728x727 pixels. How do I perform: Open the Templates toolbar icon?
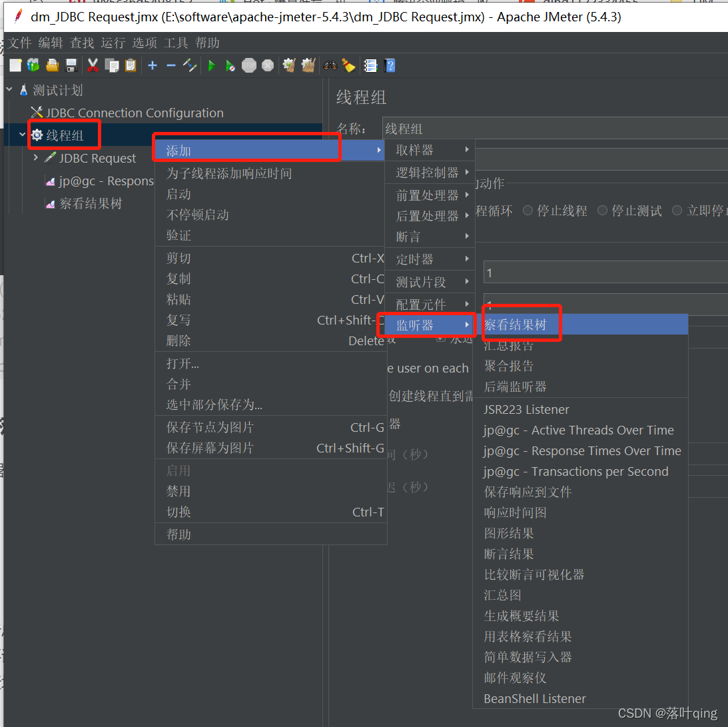coord(33,65)
